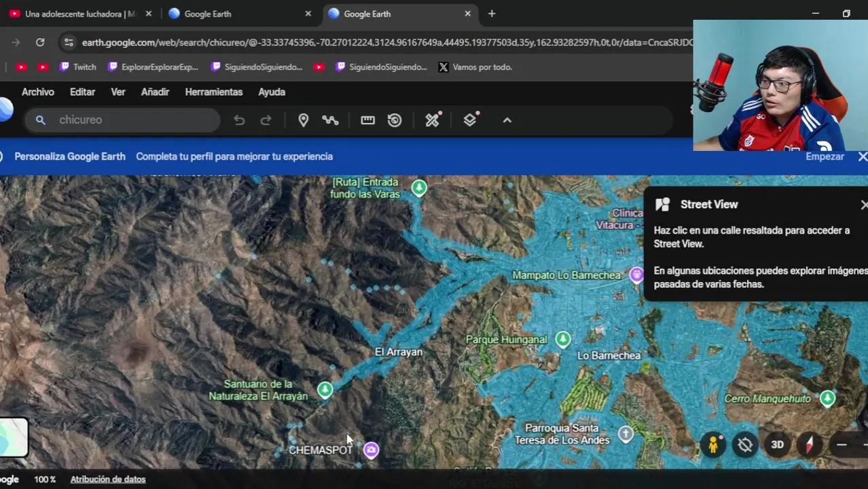
Task: Click the Parroquia Santa Teresa church marker
Action: (626, 434)
